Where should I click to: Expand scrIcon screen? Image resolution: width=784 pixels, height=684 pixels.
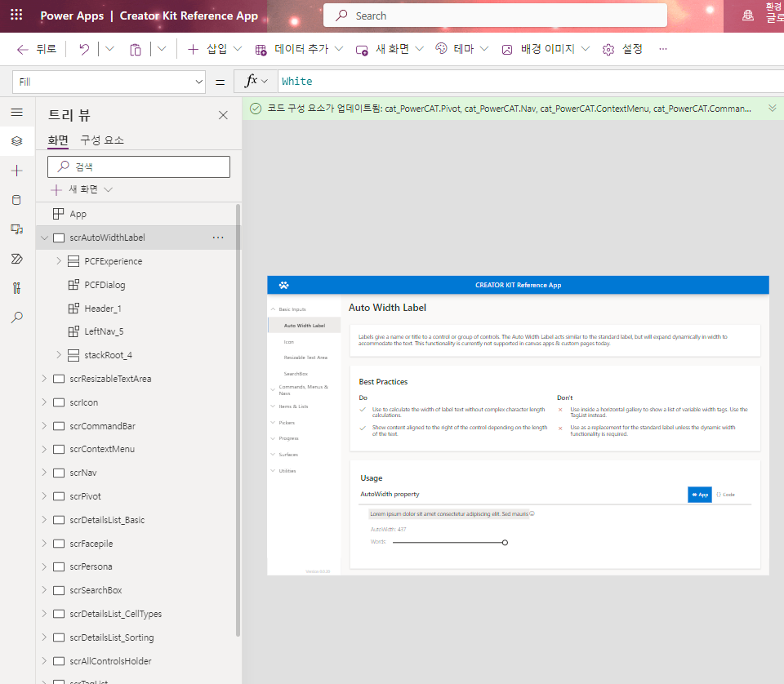44,402
